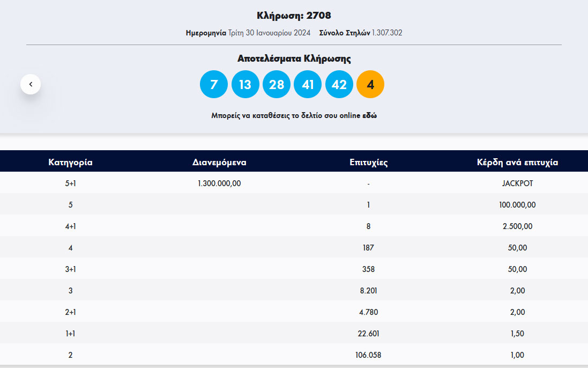Select the blue number ball 13
Screen dimensions: 588x368
pos(245,84)
